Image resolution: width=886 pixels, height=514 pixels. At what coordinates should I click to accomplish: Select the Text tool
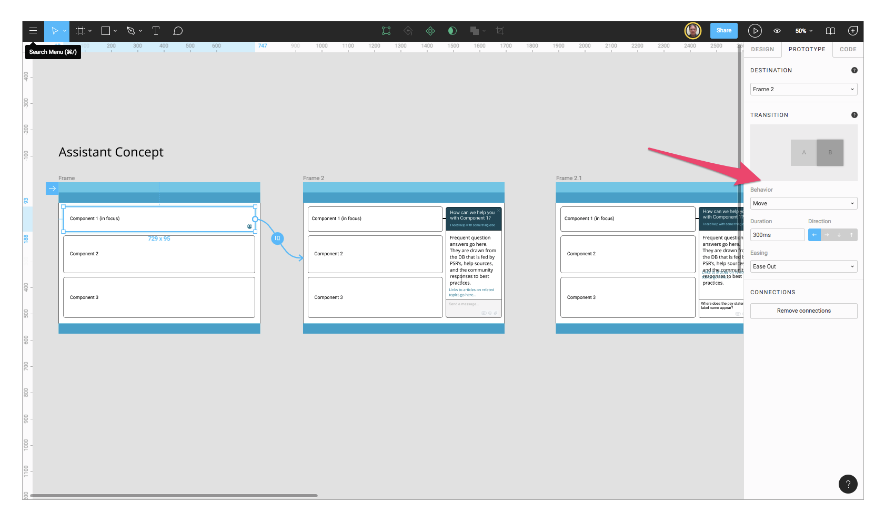point(156,31)
